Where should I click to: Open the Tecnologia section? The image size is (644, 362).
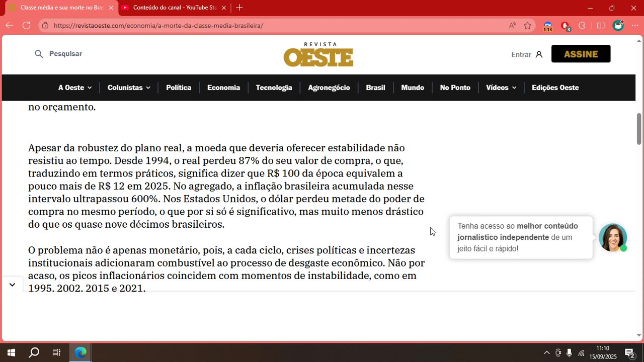coord(274,87)
